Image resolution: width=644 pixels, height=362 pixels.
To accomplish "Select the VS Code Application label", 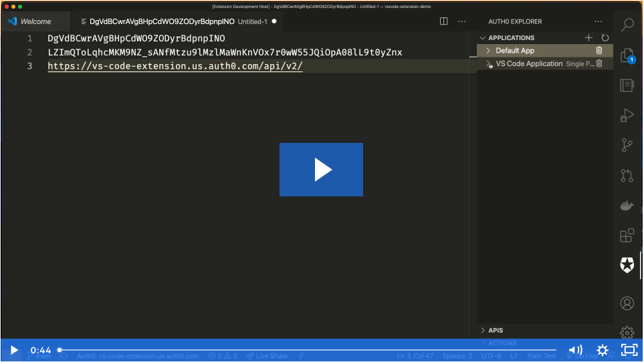I will tap(529, 63).
